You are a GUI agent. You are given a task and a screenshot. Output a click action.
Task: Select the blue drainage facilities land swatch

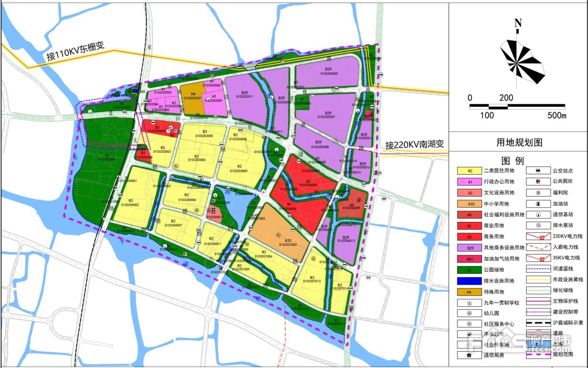tap(470, 281)
